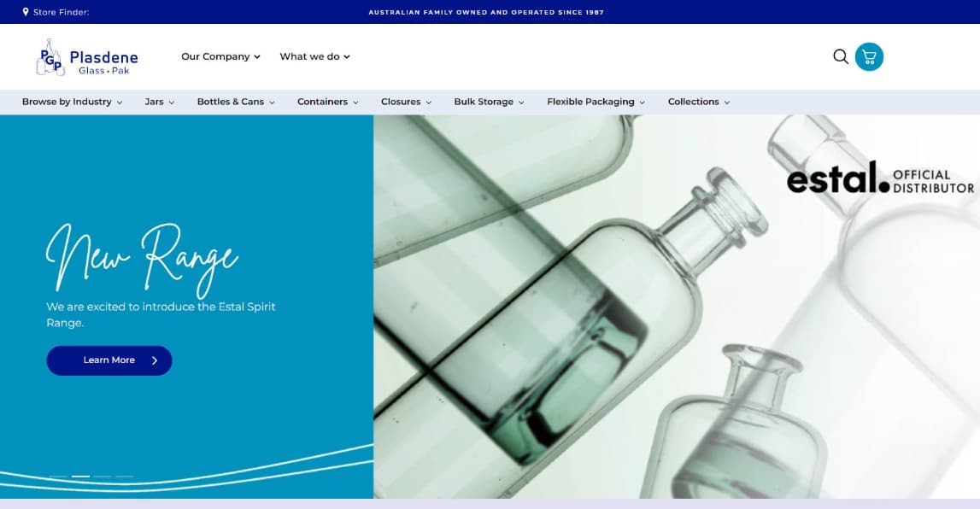
Task: Switch to the third carousel slide indicator
Action: [x=103, y=476]
